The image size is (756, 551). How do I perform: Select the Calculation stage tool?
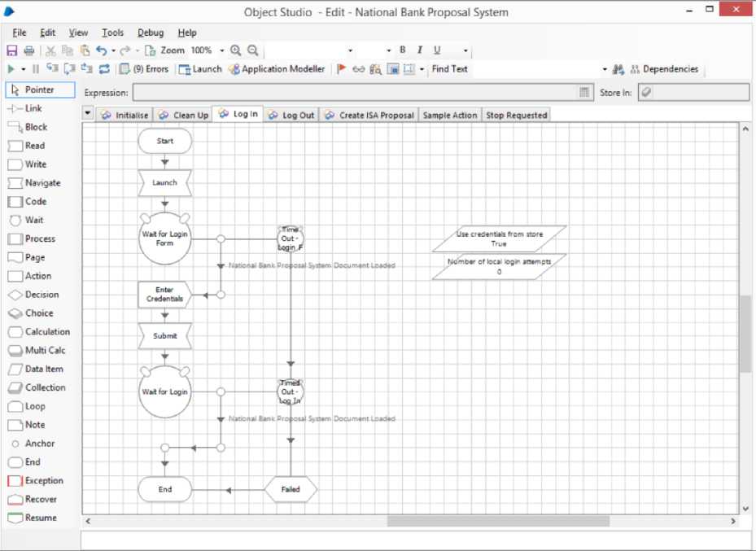click(40, 332)
